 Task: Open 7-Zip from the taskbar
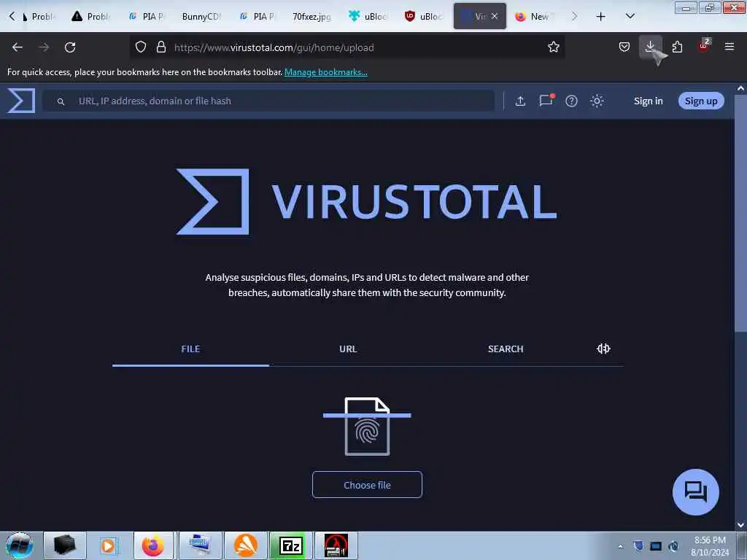[291, 545]
